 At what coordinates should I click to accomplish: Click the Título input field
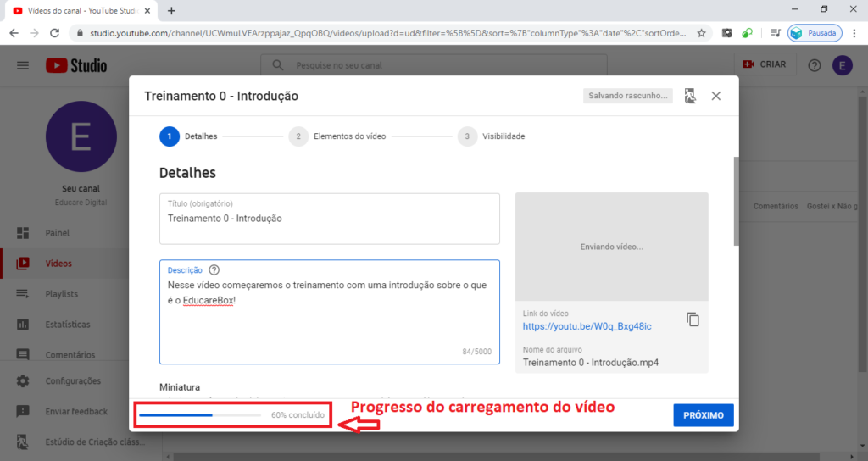pyautogui.click(x=330, y=219)
